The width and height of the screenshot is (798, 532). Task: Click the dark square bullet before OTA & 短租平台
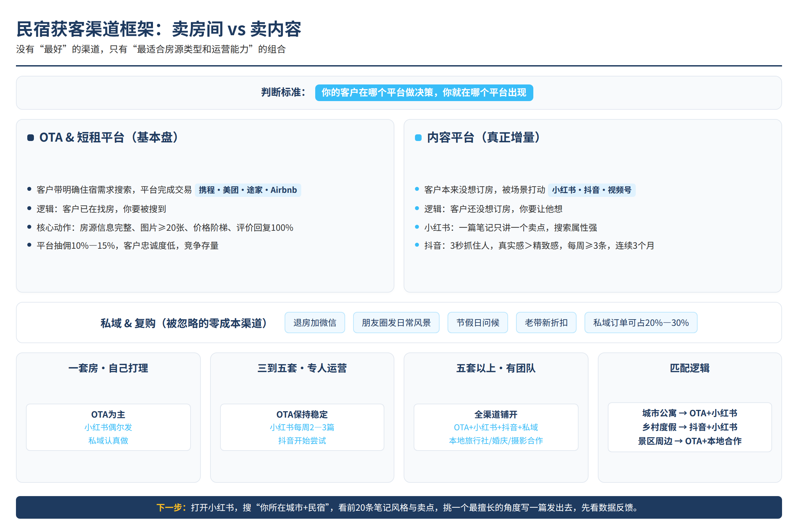pos(31,137)
